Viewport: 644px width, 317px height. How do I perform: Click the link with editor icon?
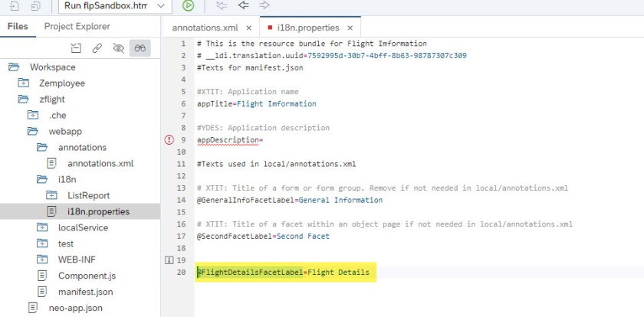click(x=97, y=48)
